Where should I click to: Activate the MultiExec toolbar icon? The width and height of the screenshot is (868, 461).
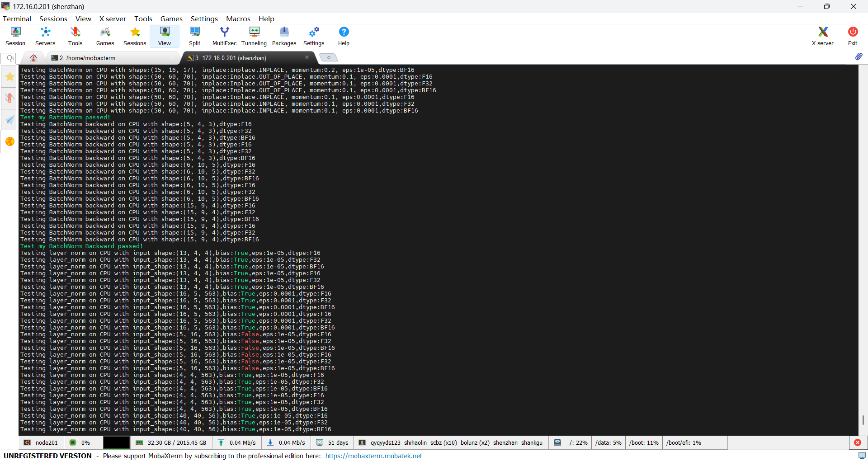click(x=224, y=36)
